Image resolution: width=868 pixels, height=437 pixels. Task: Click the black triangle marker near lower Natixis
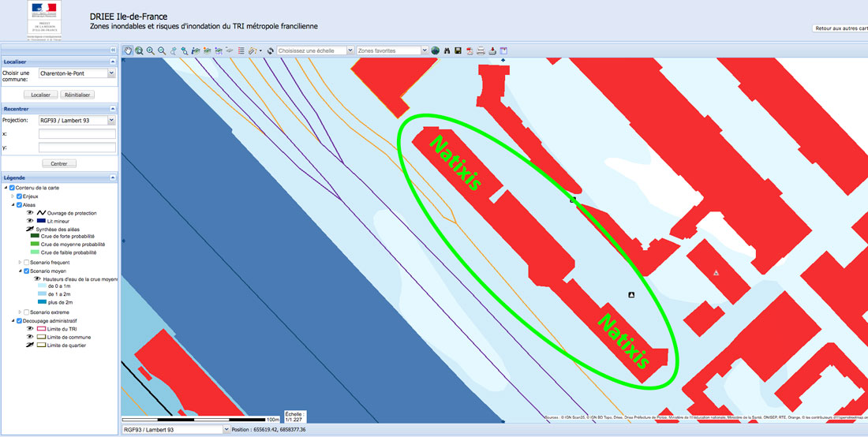click(631, 295)
